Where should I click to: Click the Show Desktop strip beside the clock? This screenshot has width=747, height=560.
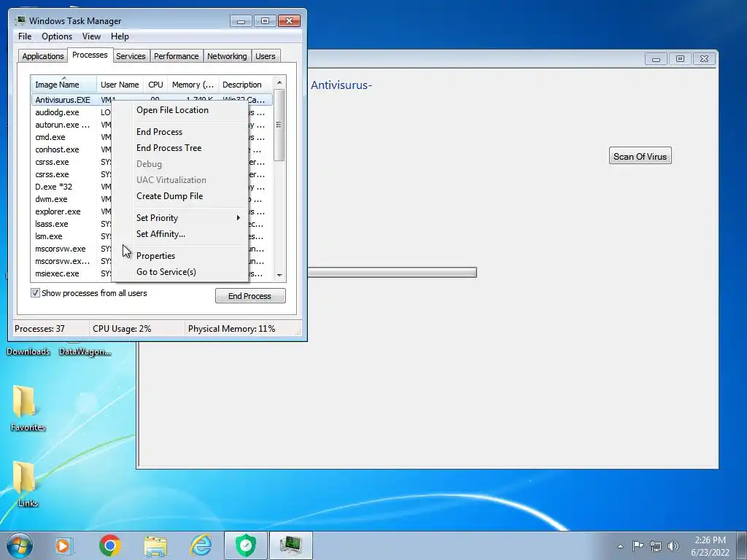tap(743, 545)
